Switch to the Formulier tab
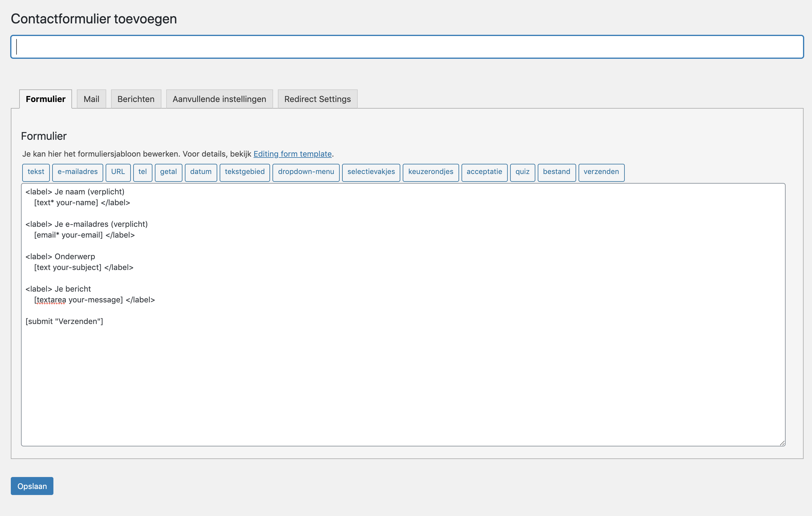812x516 pixels. [x=46, y=99]
